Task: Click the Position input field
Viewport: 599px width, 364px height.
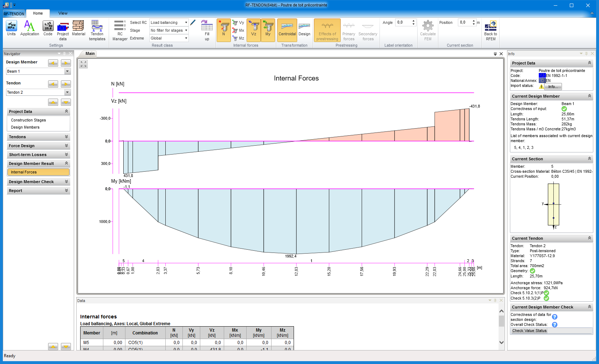Action: click(465, 22)
